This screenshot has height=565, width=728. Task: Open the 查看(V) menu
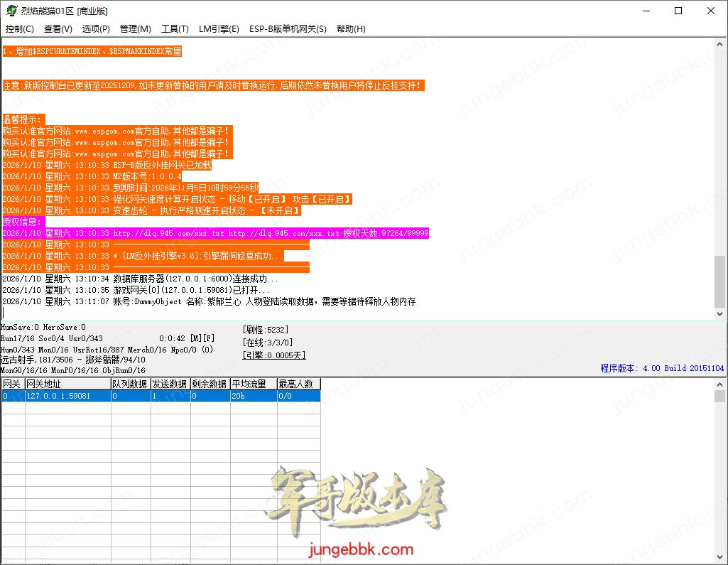(x=58, y=29)
